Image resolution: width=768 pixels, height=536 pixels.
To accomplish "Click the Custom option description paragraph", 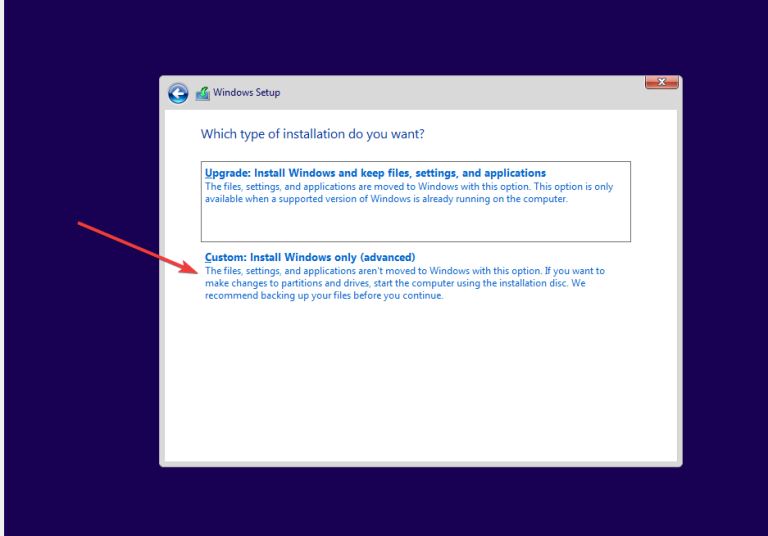I will (405, 283).
